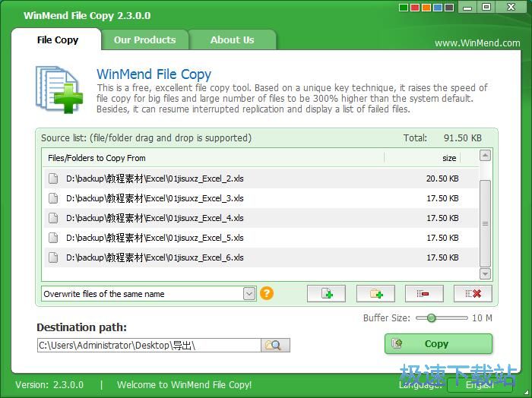
Task: Select the red color theme swatch
Action: [x=415, y=8]
